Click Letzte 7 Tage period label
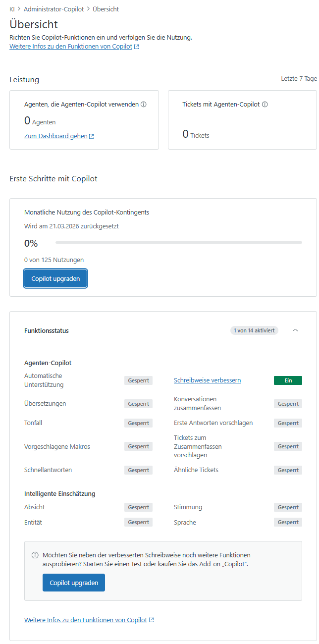This screenshot has width=319, height=644. [x=299, y=79]
